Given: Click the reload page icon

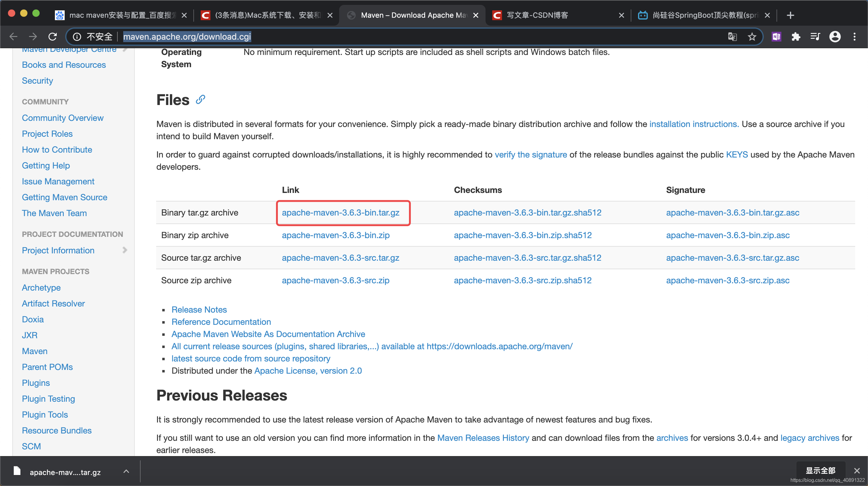Looking at the screenshot, I should [52, 36].
